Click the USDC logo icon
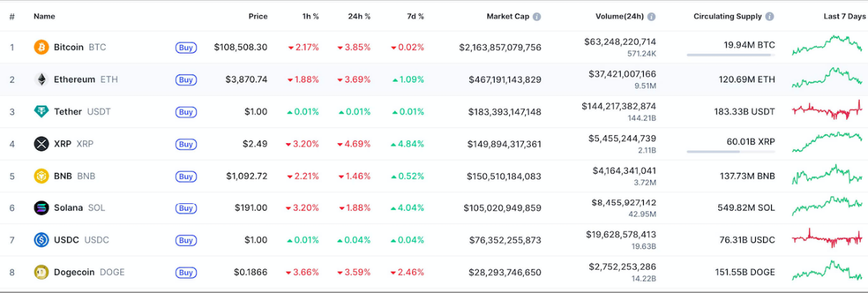Screen dimensions: 868x293 point(42,239)
